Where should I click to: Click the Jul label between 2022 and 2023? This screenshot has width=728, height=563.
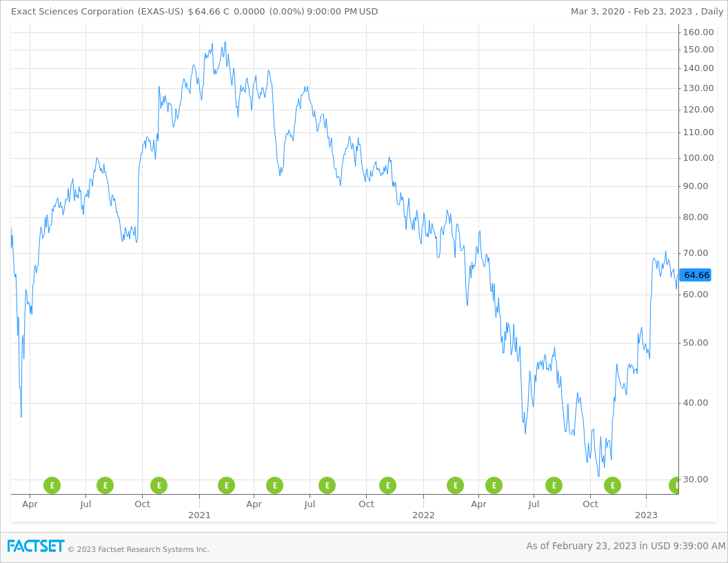click(534, 504)
